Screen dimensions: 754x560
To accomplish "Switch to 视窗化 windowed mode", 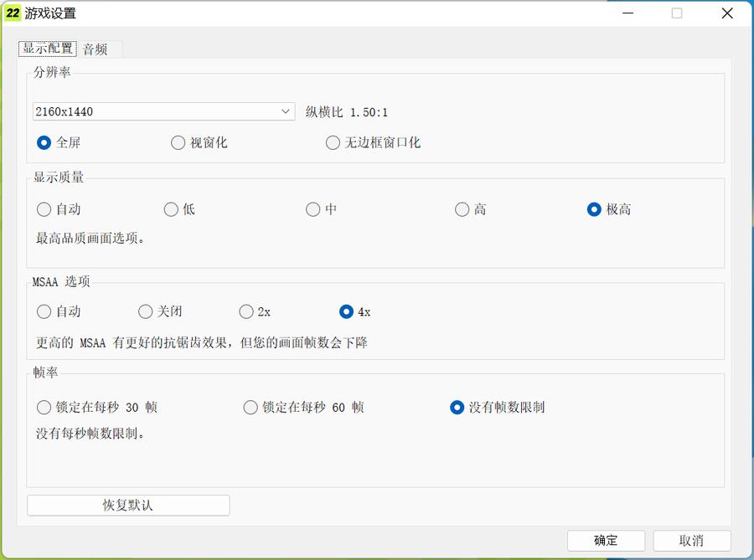I will pyautogui.click(x=177, y=142).
